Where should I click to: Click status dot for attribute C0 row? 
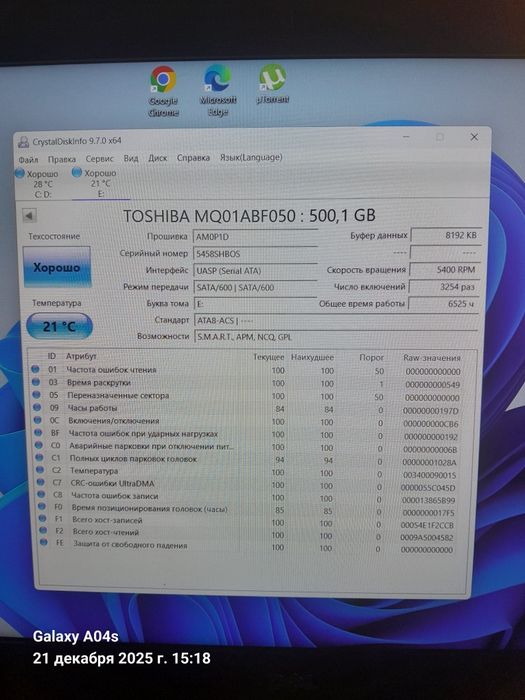pos(39,446)
